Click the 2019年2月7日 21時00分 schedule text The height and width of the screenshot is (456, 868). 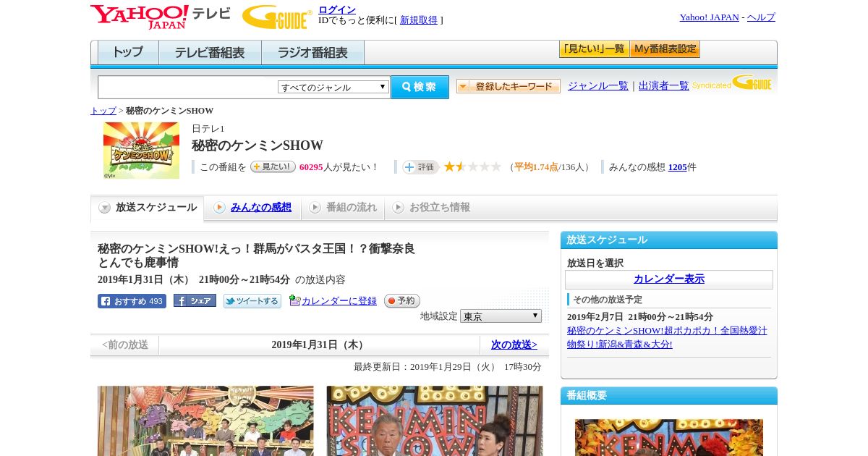(x=640, y=317)
